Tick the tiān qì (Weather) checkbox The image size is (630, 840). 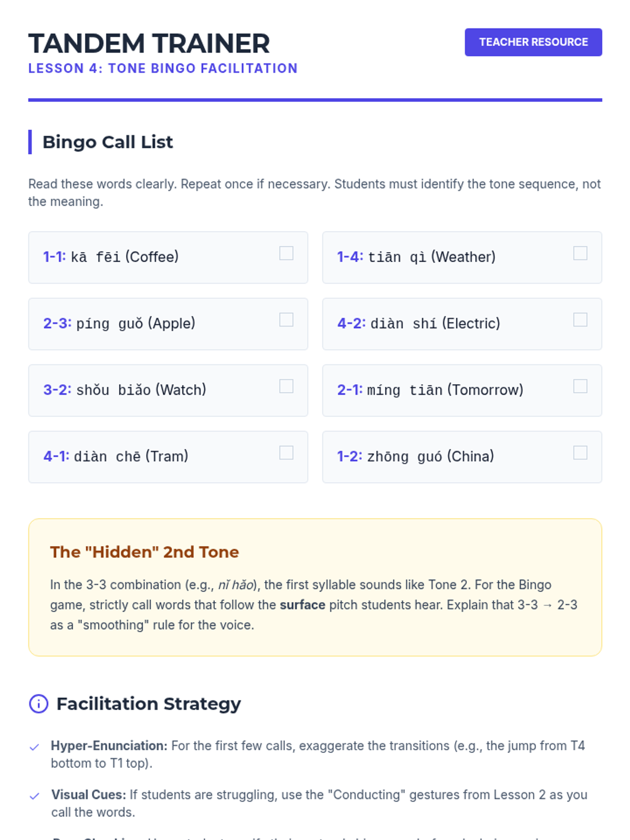(580, 254)
